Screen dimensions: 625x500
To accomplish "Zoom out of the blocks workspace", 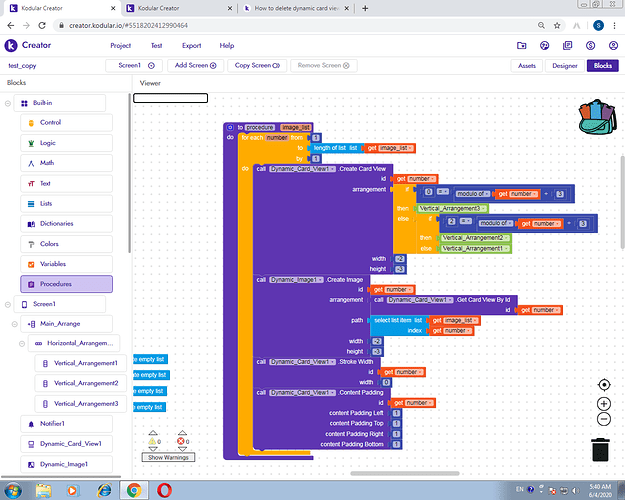I will pyautogui.click(x=604, y=420).
